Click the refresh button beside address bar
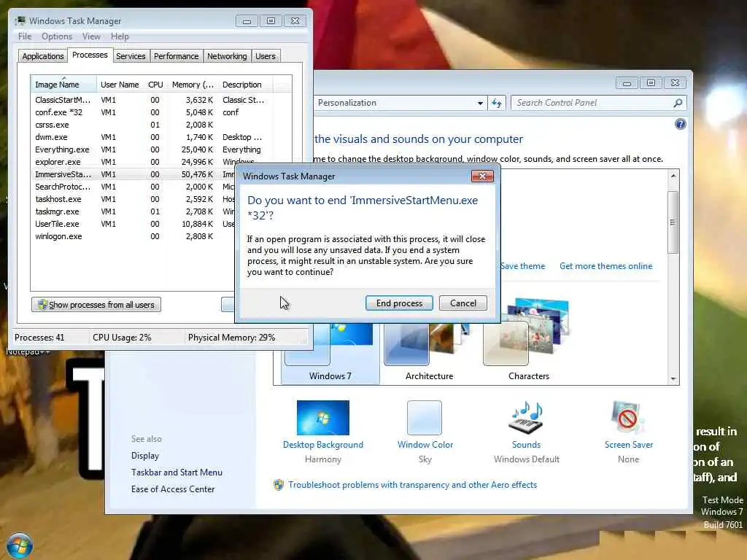The width and height of the screenshot is (747, 560). coord(496,103)
